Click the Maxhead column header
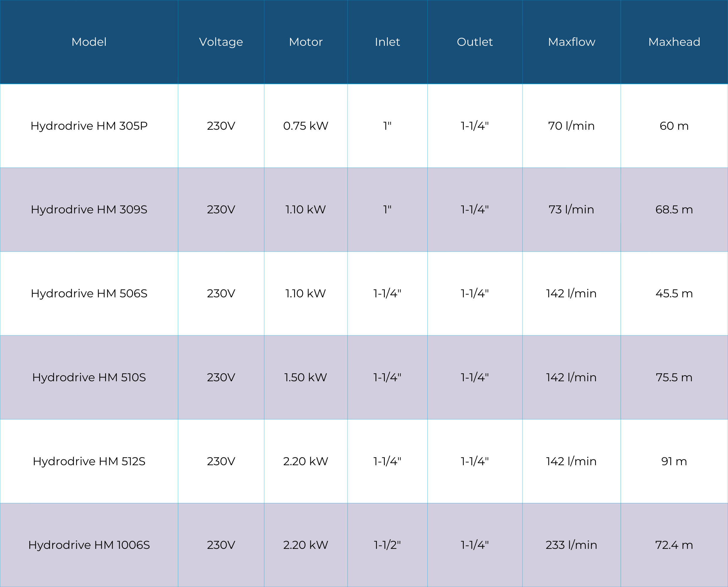The height and width of the screenshot is (587, 728). tap(674, 42)
